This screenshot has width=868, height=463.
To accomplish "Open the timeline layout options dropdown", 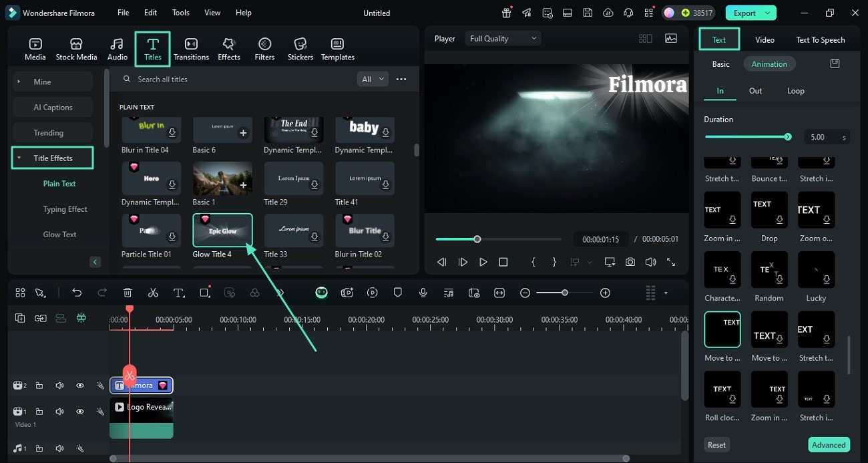I will point(666,293).
